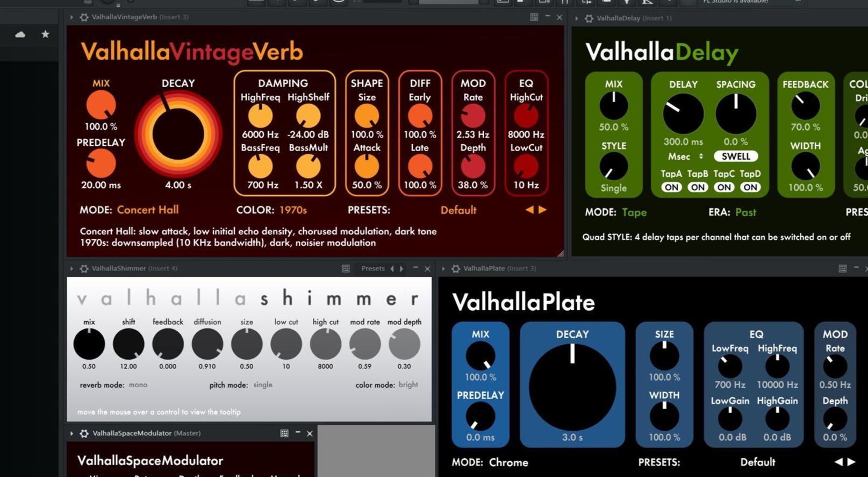Expand ValhallaVintageVerb window menu triangle
868x477 pixels.
(x=71, y=17)
